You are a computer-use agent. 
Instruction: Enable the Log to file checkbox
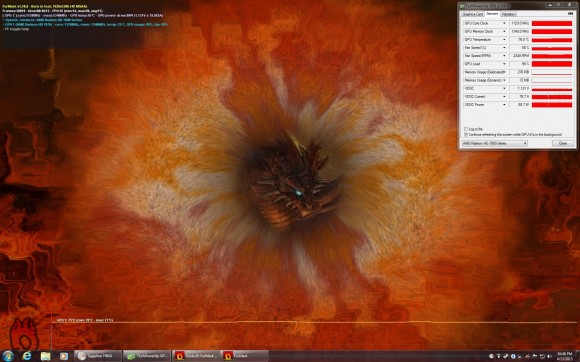coord(466,129)
